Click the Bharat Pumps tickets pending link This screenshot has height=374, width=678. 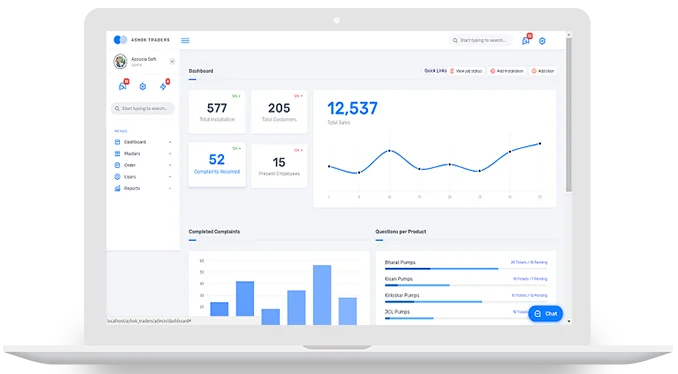coord(529,262)
